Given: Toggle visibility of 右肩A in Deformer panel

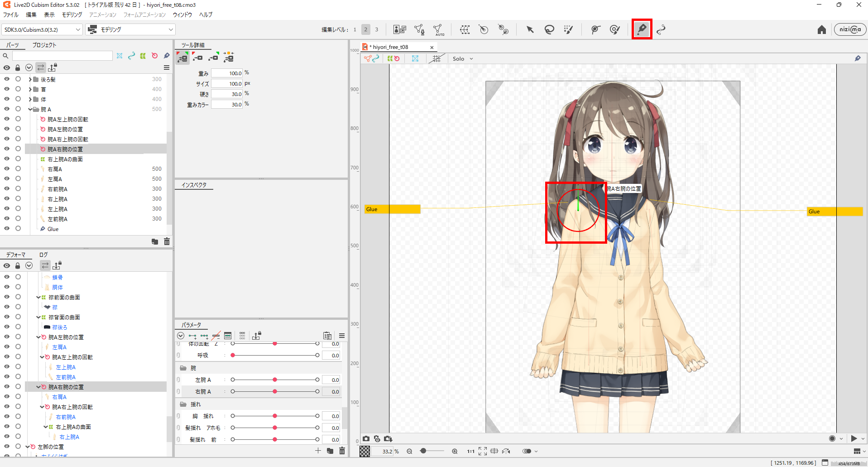Looking at the screenshot, I should (7, 396).
